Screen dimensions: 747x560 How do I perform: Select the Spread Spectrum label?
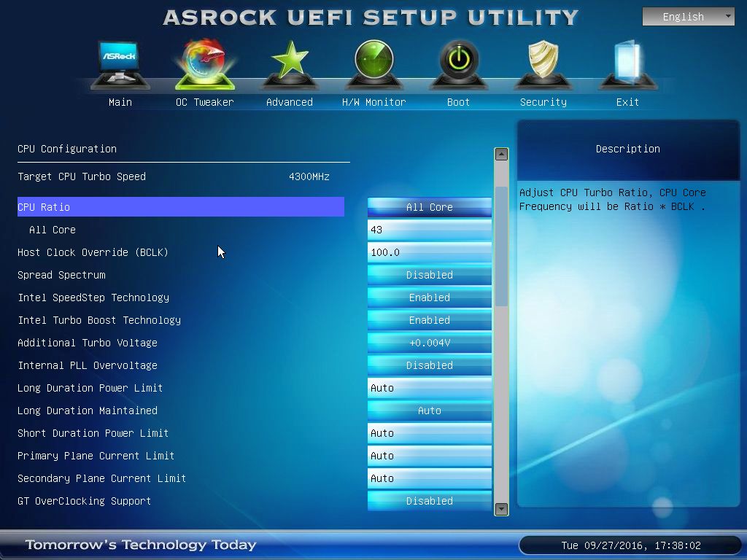click(61, 275)
